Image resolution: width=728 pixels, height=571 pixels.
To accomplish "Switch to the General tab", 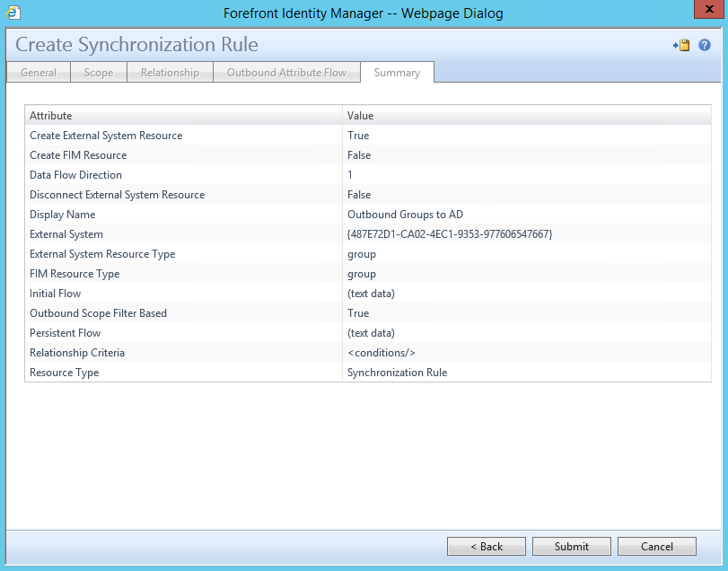I will pyautogui.click(x=39, y=73).
